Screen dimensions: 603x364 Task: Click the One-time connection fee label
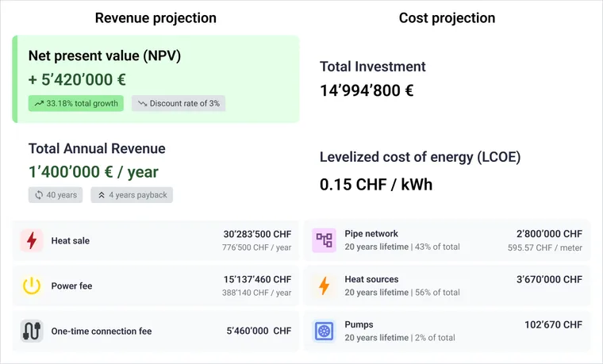click(102, 331)
